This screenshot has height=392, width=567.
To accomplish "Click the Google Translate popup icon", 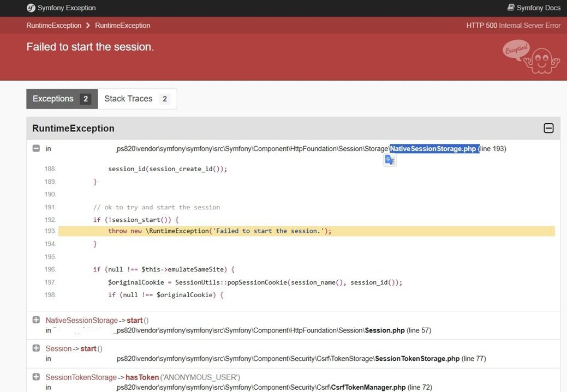I will pos(390,160).
